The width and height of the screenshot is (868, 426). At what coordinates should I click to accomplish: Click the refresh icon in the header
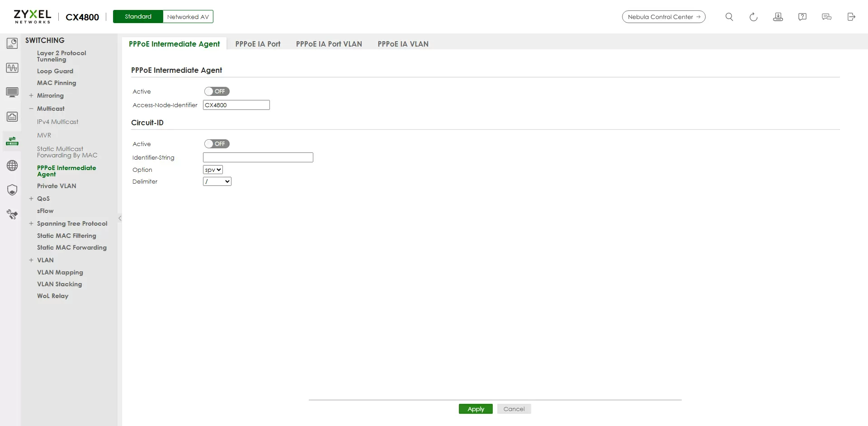(753, 17)
